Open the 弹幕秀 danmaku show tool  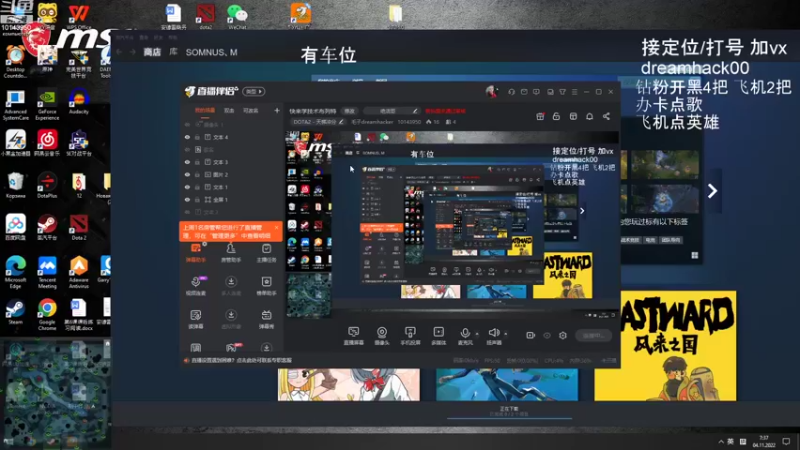click(266, 319)
